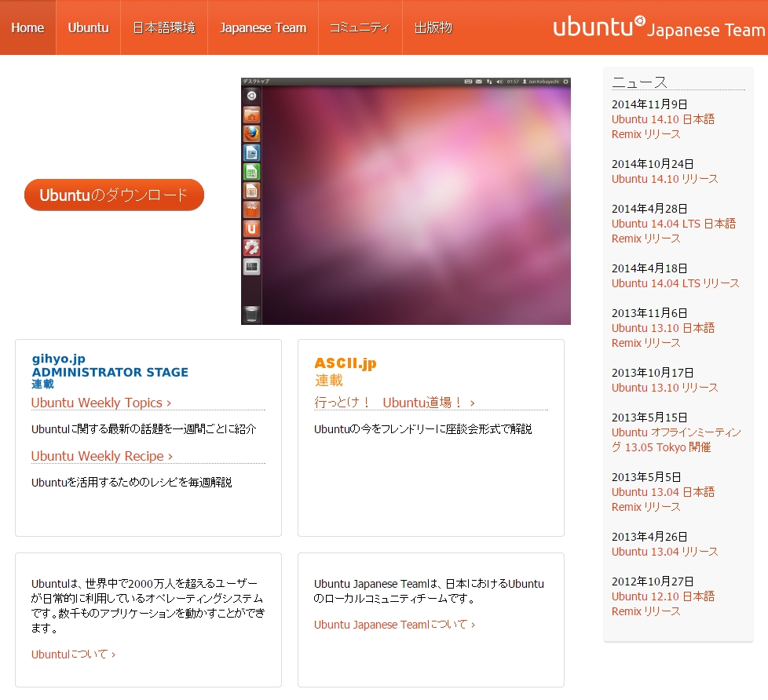This screenshot has height=700, width=768.
Task: Open the Ubuntu 13.10 日本語 Remix リリース link
Action: click(663, 335)
